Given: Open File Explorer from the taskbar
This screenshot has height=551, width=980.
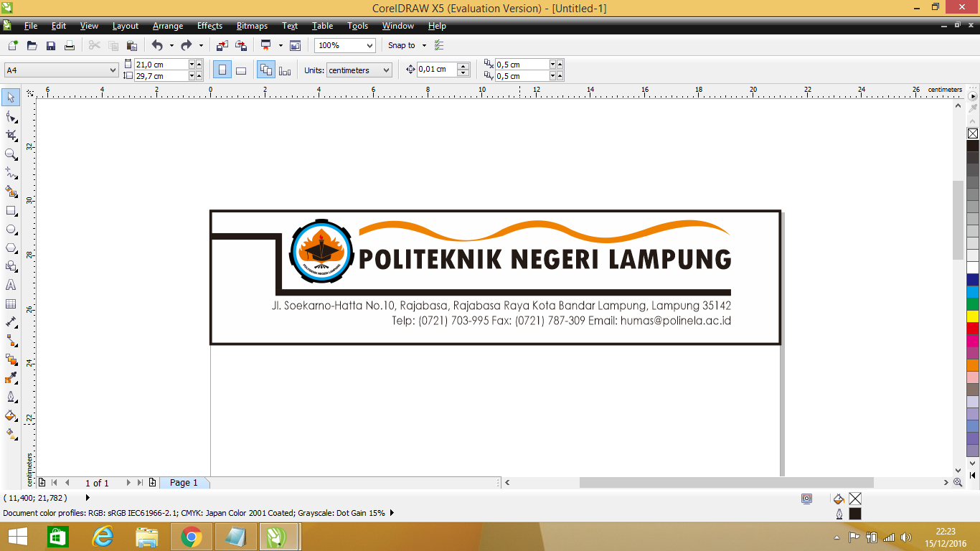Looking at the screenshot, I should [146, 537].
